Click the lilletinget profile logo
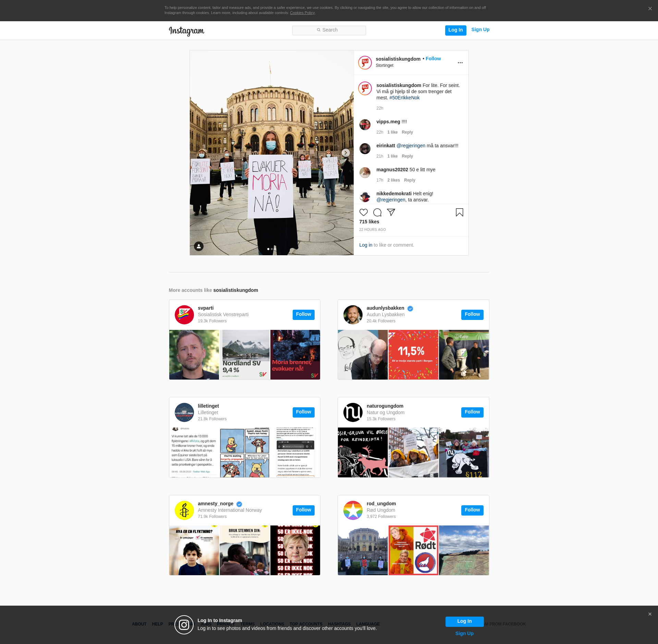Image resolution: width=658 pixels, height=644 pixels. (x=184, y=412)
